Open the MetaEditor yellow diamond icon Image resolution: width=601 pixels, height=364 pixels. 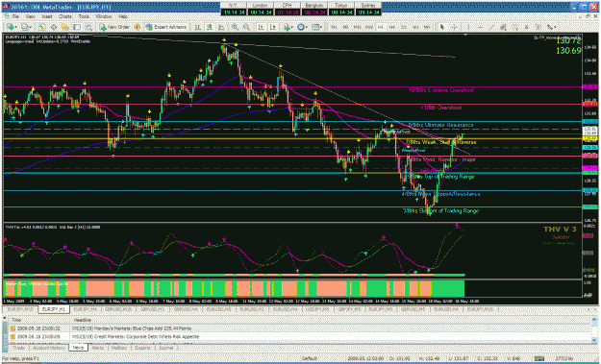click(137, 27)
